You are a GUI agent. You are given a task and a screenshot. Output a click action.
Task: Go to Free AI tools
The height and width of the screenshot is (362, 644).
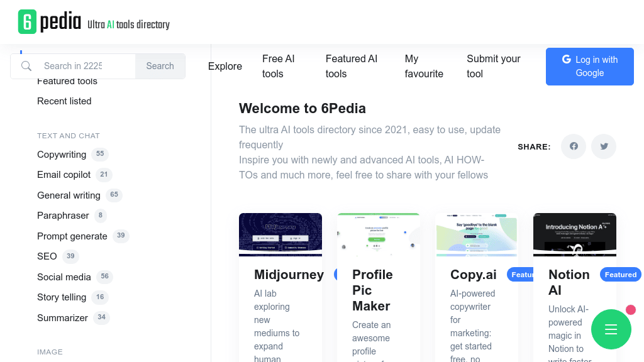pos(279,66)
